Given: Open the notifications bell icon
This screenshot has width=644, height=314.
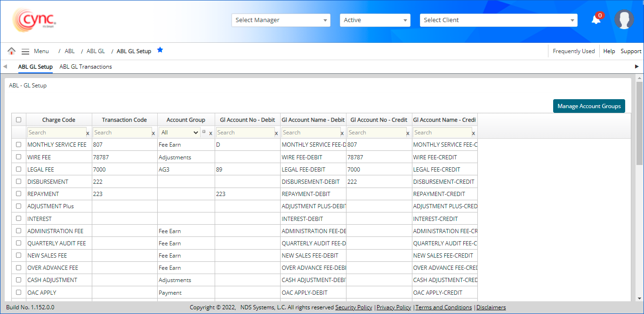Looking at the screenshot, I should click(596, 20).
